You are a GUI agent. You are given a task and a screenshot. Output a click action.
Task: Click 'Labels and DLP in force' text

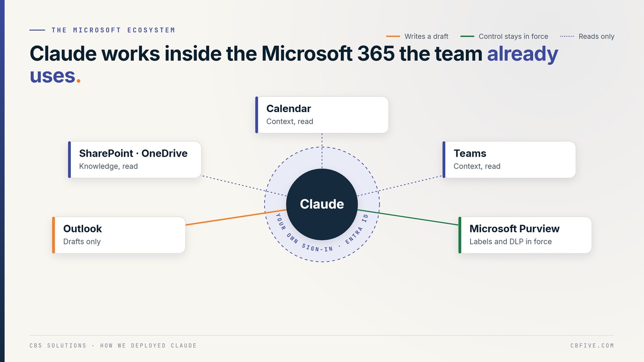(511, 242)
